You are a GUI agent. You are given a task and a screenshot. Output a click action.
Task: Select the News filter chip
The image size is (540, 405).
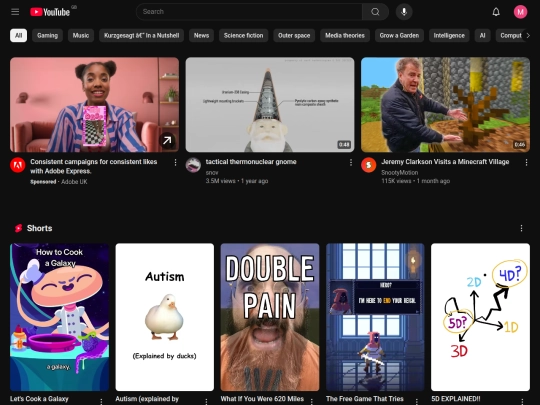point(201,35)
